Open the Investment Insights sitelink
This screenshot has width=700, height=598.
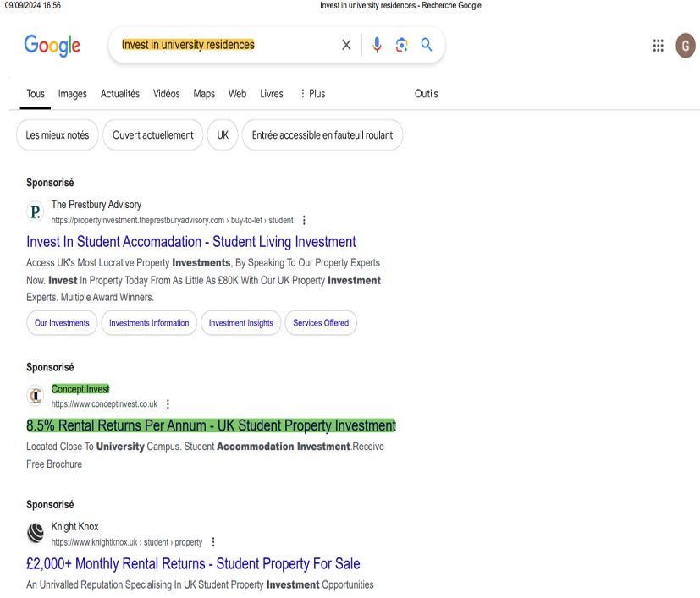click(241, 322)
